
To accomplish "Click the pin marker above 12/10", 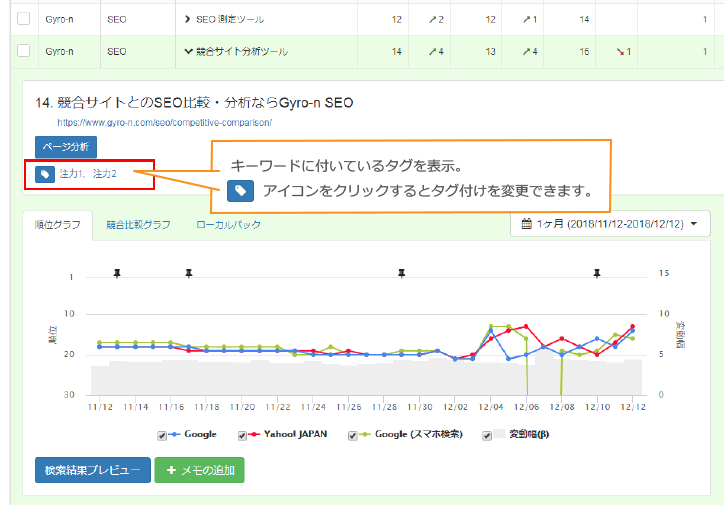I will 597,274.
